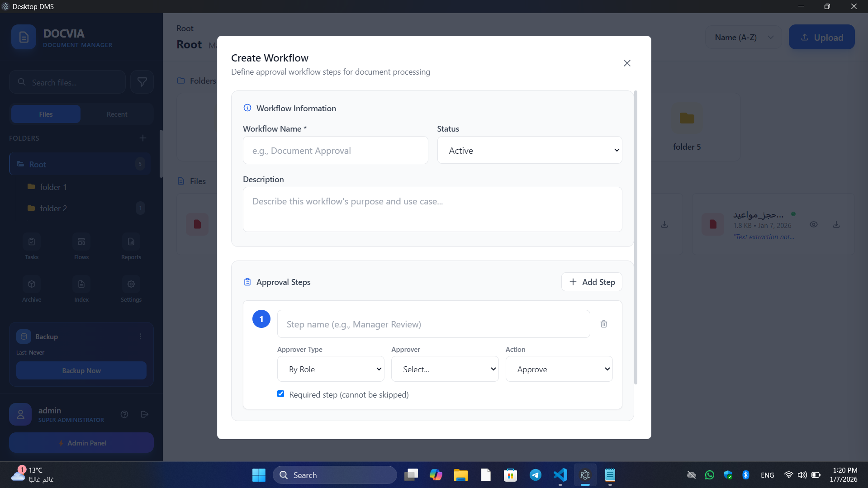Open Microsoft Store from the taskbar
Viewport: 868px width, 488px height.
[510, 475]
